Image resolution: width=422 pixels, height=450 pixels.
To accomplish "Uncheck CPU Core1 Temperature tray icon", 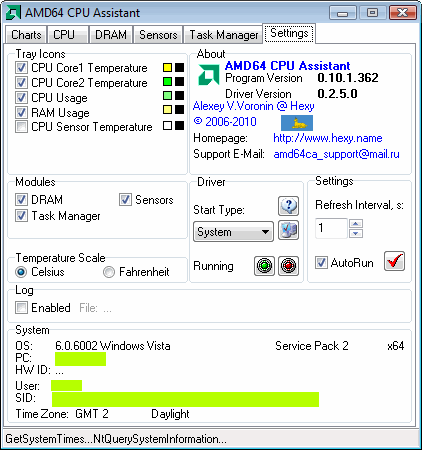I will [21, 68].
